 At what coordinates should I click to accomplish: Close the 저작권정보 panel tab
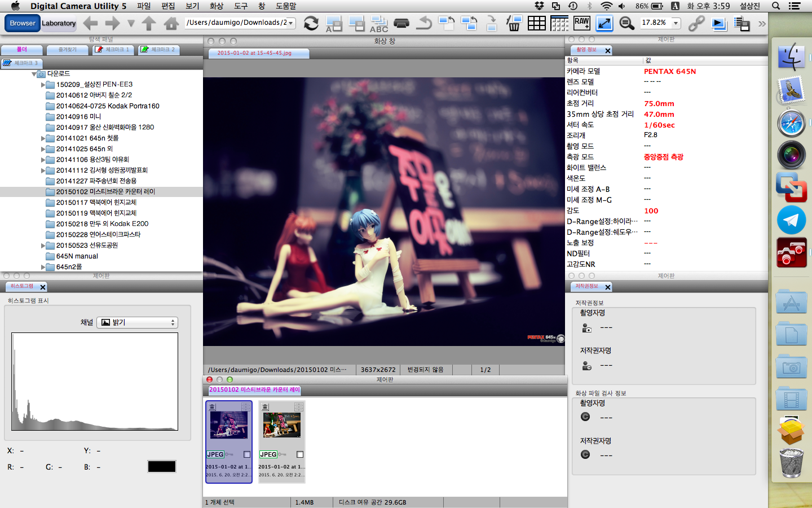608,287
